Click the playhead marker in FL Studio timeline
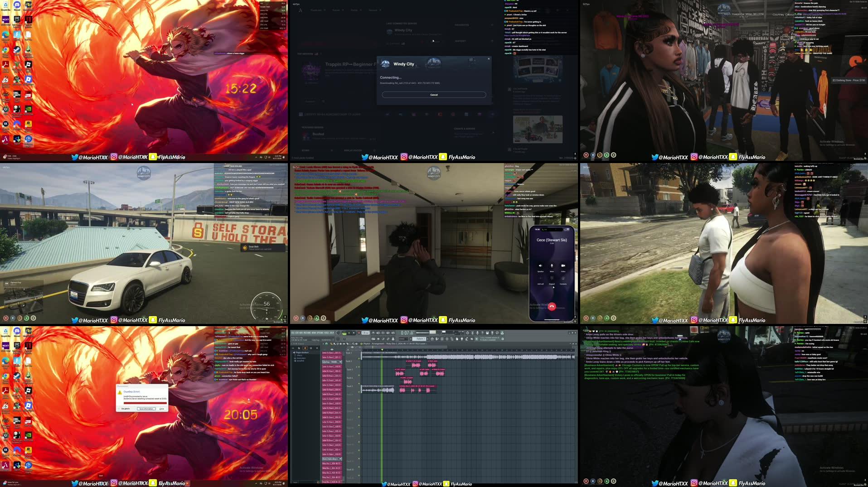 [382, 350]
